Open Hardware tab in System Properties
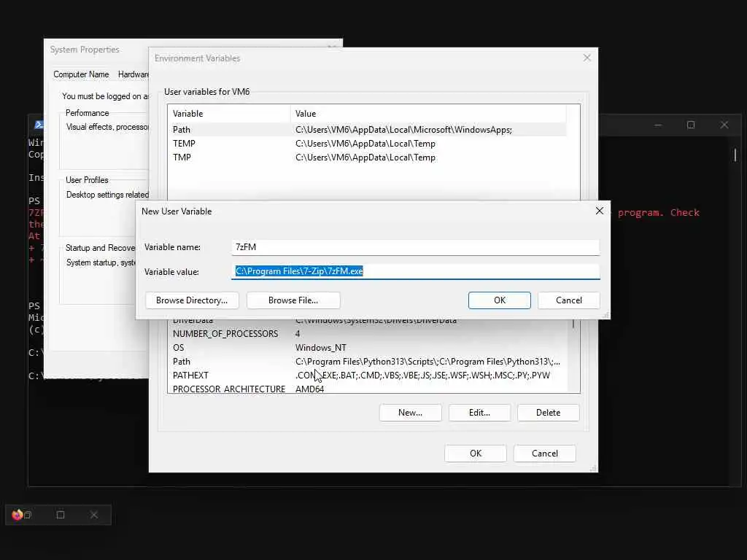Screen dimensions: 747x560 pyautogui.click(x=133, y=74)
